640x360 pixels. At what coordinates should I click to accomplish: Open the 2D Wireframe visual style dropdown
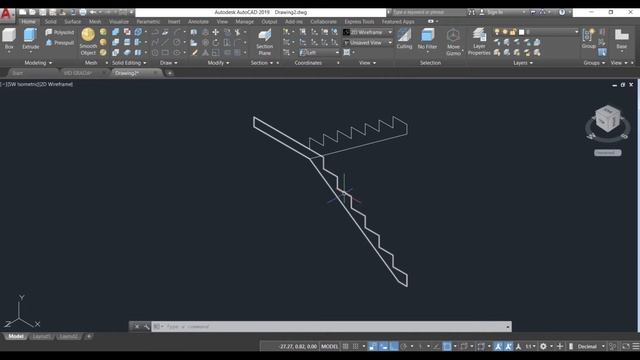368,32
